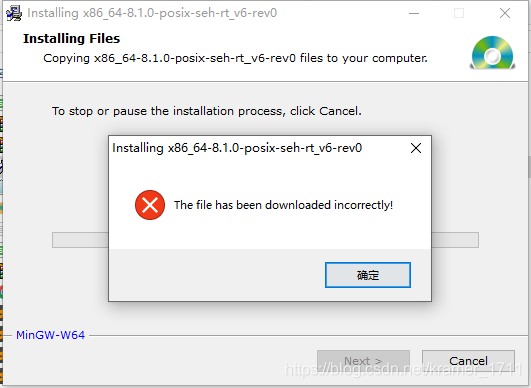
Task: Click the 'To stop or pause' instruction text
Action: coord(207,111)
